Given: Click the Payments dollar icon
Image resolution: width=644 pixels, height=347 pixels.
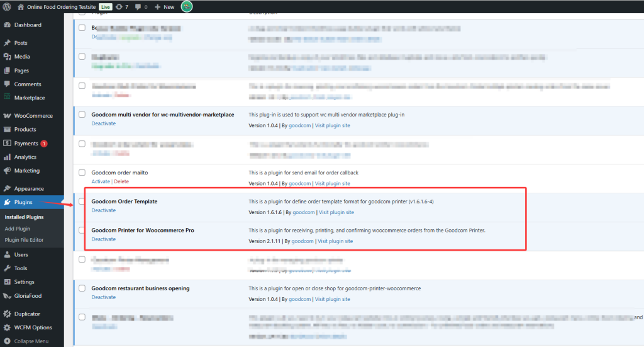Looking at the screenshot, I should coord(7,143).
